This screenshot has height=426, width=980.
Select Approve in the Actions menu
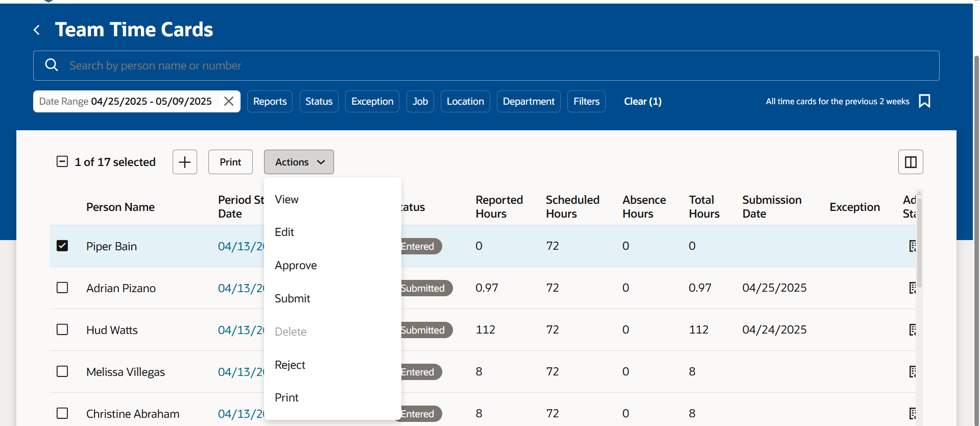332,266
